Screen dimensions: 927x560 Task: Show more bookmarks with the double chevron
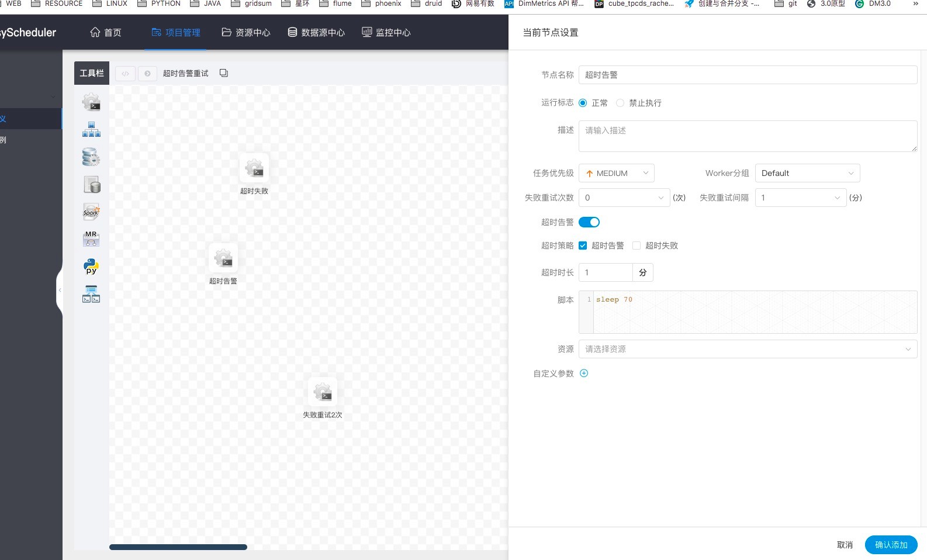coord(915,4)
